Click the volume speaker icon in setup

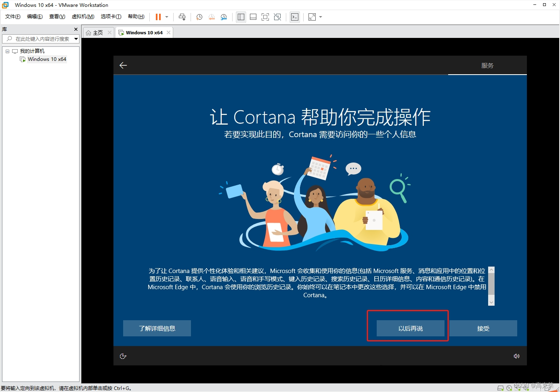516,356
